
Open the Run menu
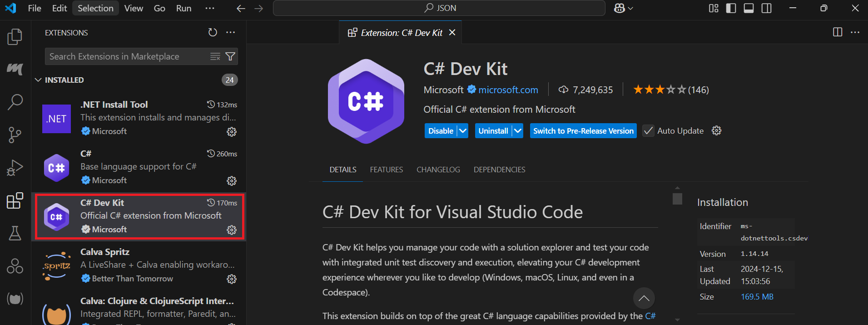(x=184, y=8)
